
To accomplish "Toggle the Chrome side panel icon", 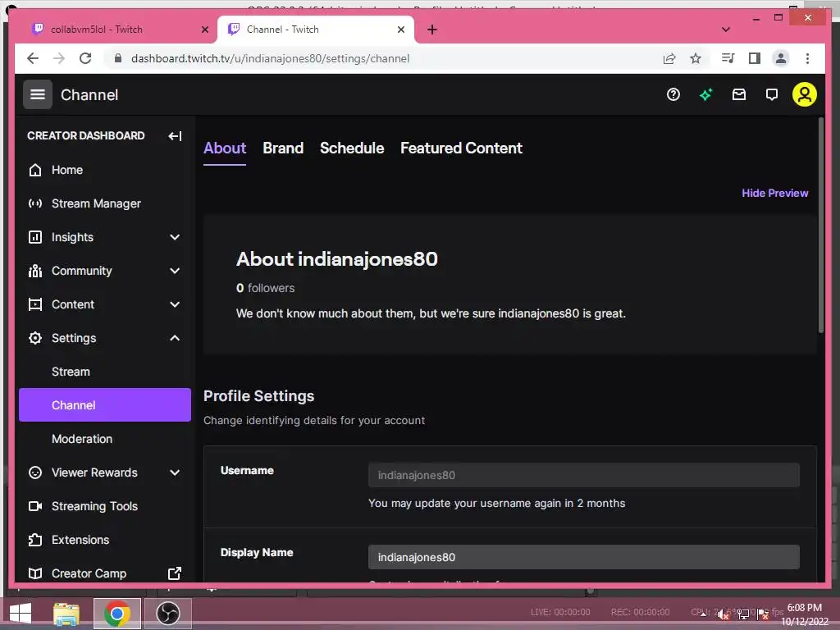I will [x=755, y=58].
